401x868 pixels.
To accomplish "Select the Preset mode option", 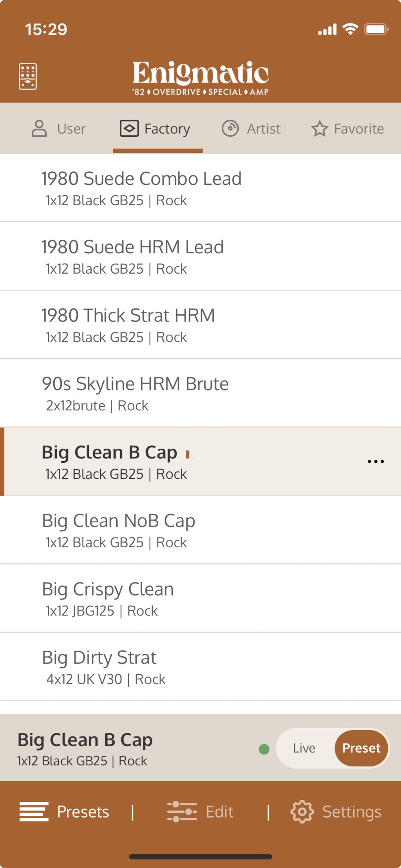I will coord(361,748).
